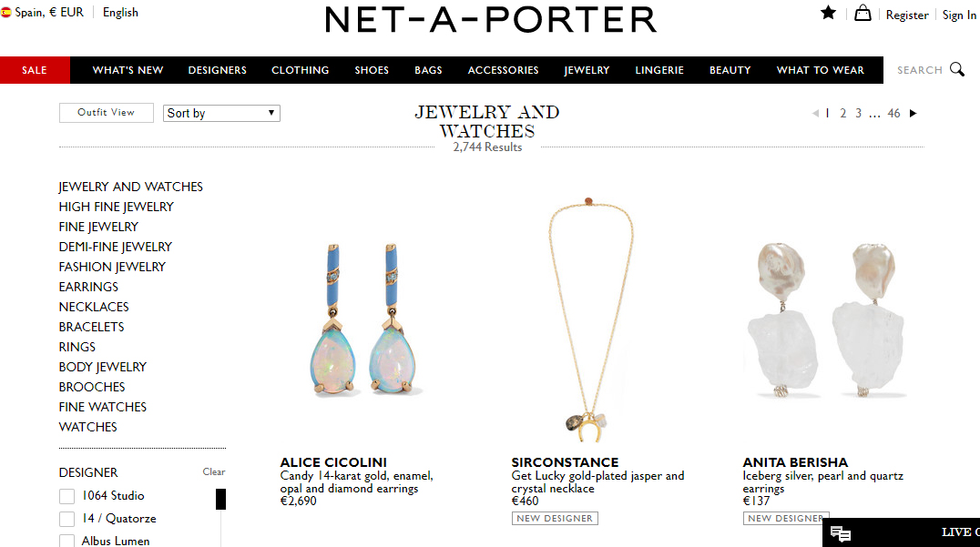This screenshot has width=980, height=547.
Task: Go to previous page arrow
Action: click(815, 113)
